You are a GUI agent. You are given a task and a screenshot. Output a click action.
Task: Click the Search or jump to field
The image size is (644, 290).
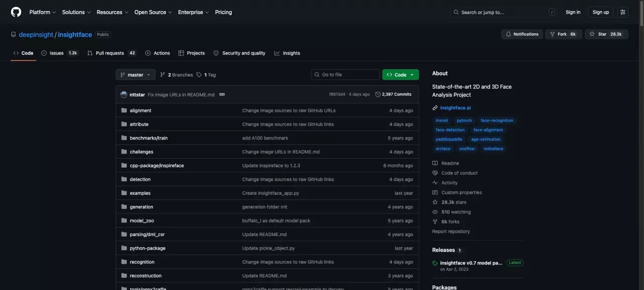[505, 12]
